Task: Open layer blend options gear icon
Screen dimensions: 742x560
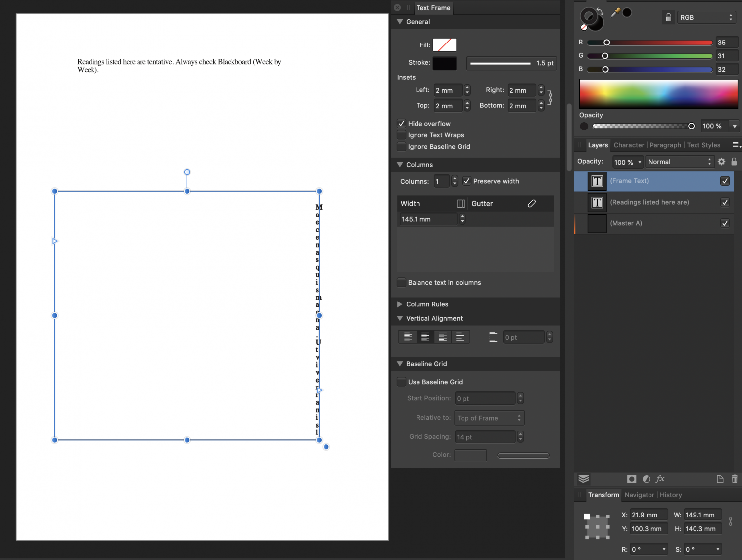Action: [x=721, y=162]
